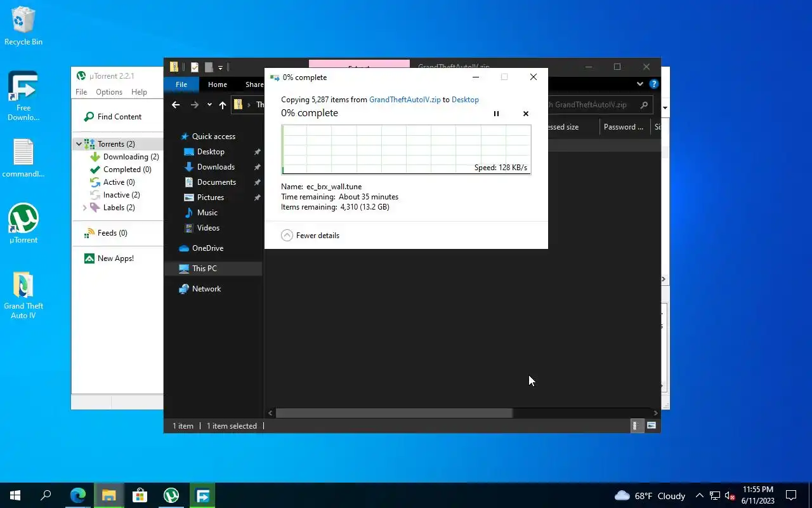This screenshot has width=812, height=508.
Task: Open Explorer Help question mark
Action: click(654, 84)
